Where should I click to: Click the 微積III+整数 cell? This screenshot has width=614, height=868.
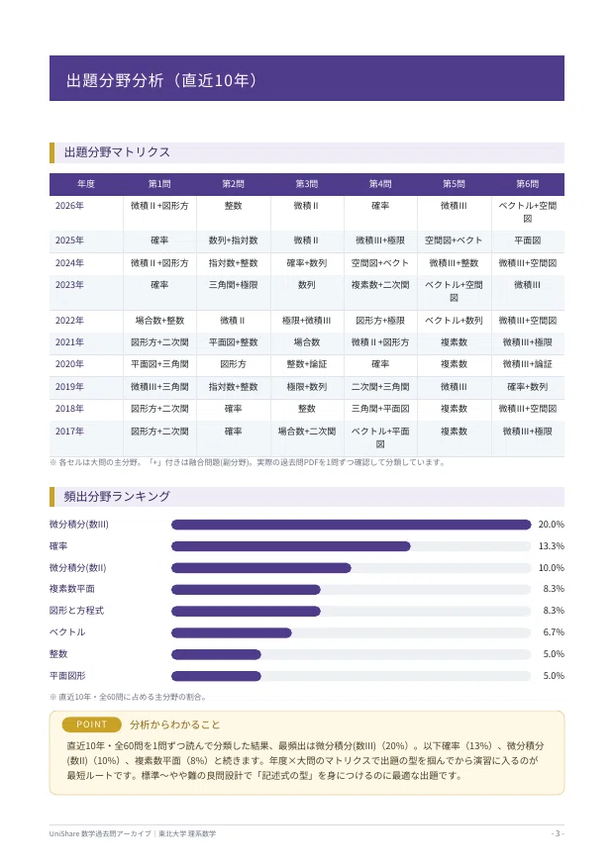point(454,263)
